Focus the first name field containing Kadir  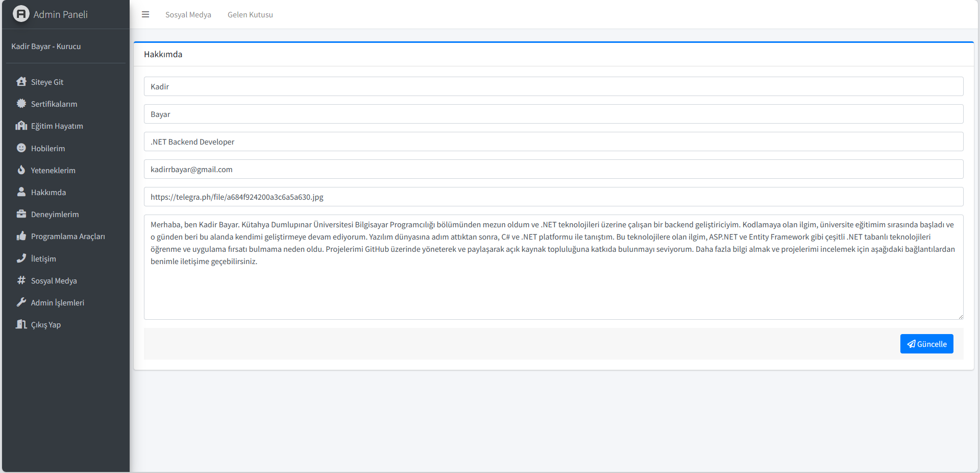click(x=553, y=86)
